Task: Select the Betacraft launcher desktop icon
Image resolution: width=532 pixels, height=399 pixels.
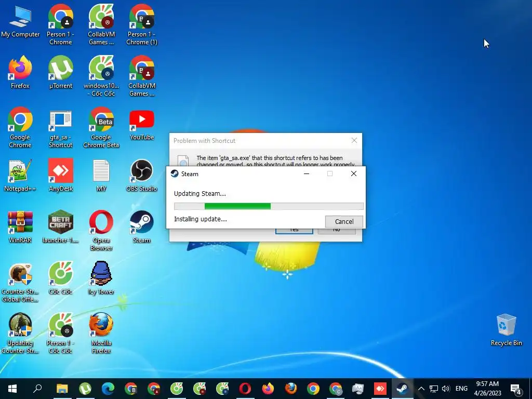Action: tap(60, 228)
